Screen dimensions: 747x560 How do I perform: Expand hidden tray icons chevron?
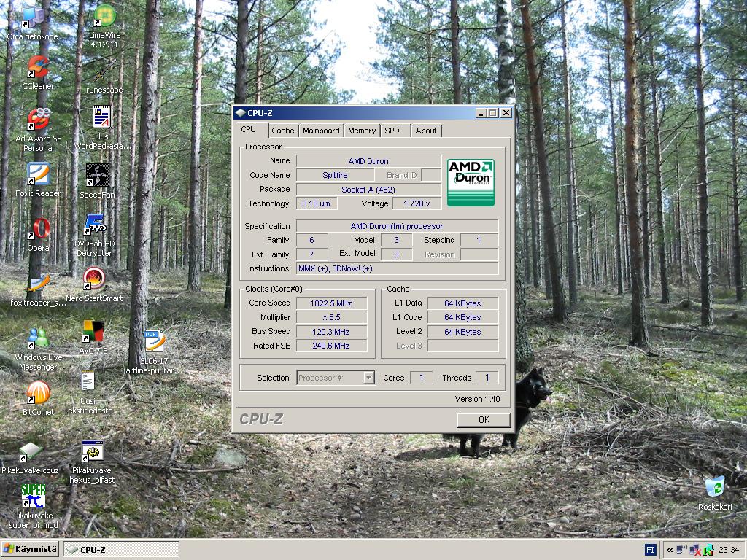(x=670, y=550)
